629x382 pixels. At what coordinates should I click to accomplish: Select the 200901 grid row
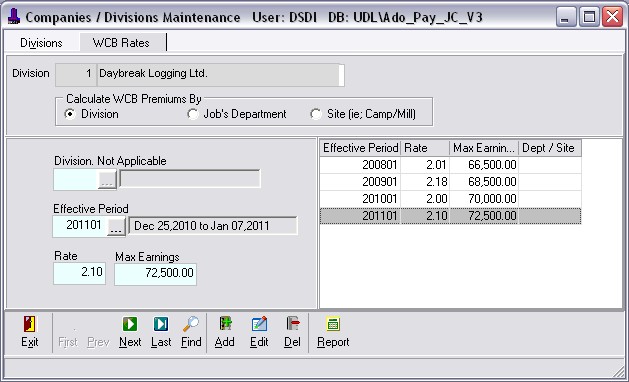[x=450, y=182]
